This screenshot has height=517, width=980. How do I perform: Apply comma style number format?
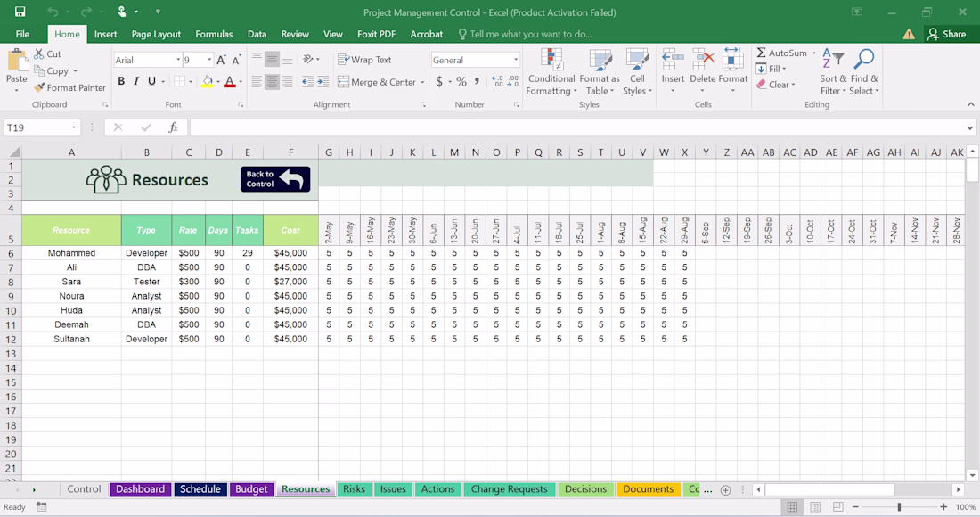click(x=477, y=81)
